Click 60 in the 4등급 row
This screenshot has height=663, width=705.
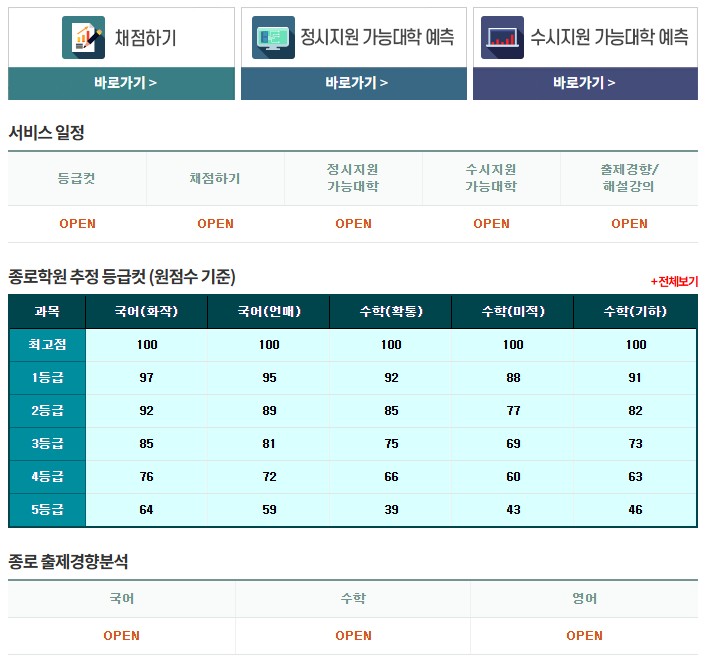tap(513, 477)
